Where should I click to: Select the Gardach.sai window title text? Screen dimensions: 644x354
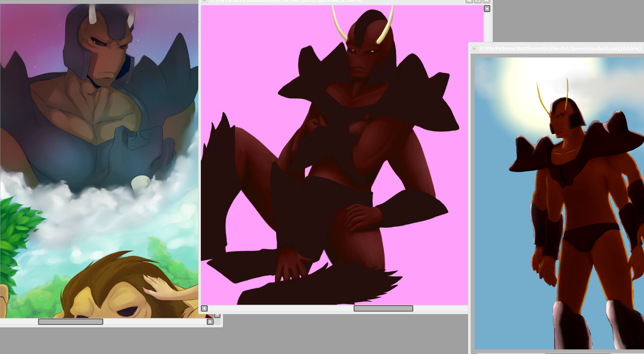click(561, 48)
